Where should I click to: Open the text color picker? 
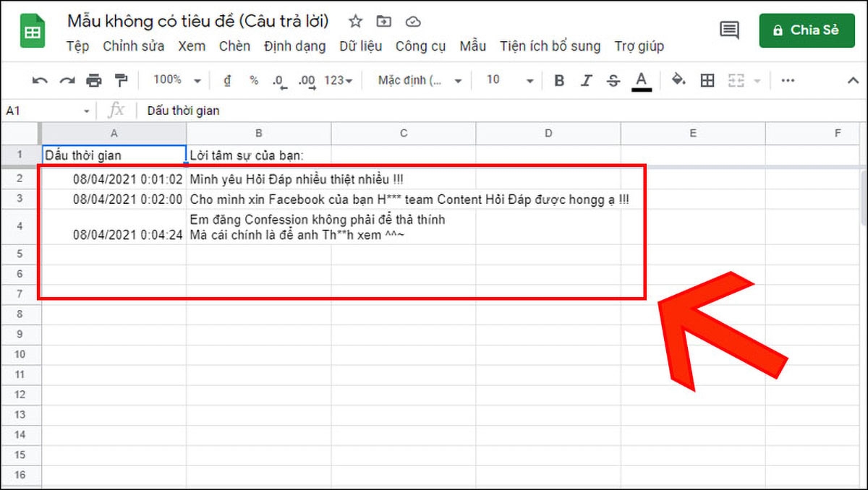pyautogui.click(x=641, y=80)
